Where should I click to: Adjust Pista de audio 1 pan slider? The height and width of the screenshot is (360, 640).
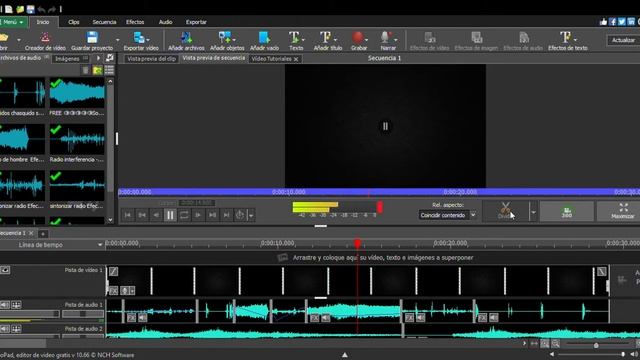83,313
